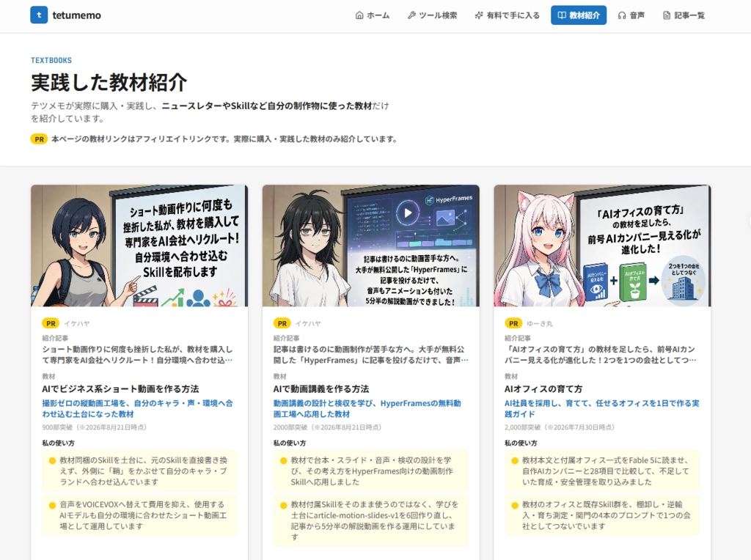Click the tetumemo blue logo icon

tap(39, 15)
